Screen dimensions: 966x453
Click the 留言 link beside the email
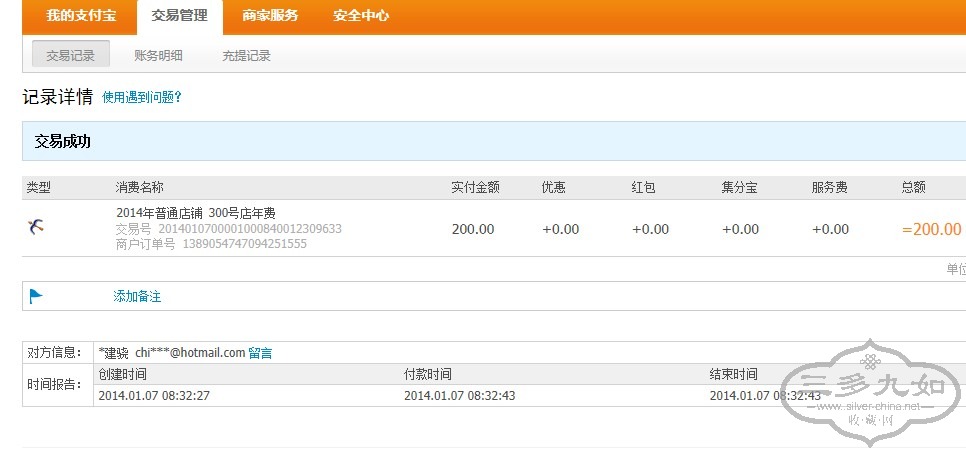pyautogui.click(x=260, y=353)
